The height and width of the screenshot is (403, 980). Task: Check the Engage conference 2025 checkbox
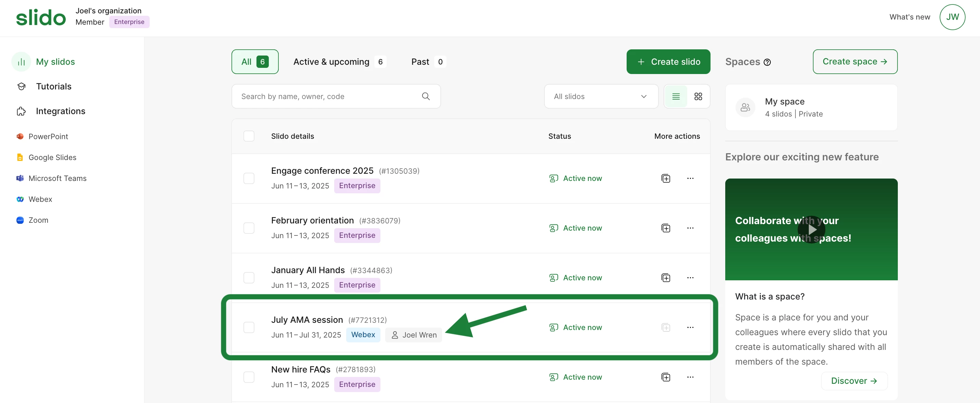(249, 178)
